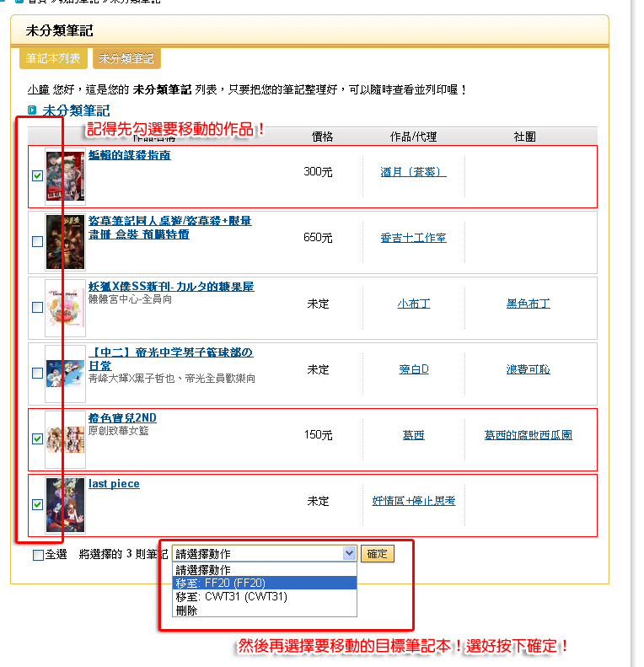Open author link 香吉士工作室
Screen dimensions: 644x667
coord(413,238)
